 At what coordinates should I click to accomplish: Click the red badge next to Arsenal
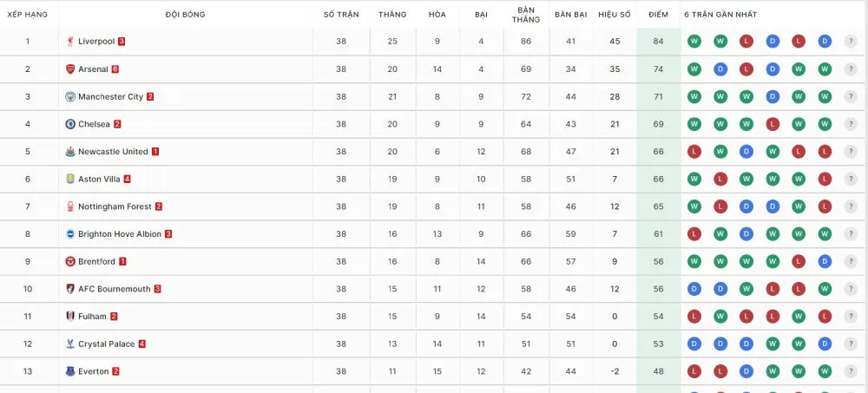click(115, 69)
